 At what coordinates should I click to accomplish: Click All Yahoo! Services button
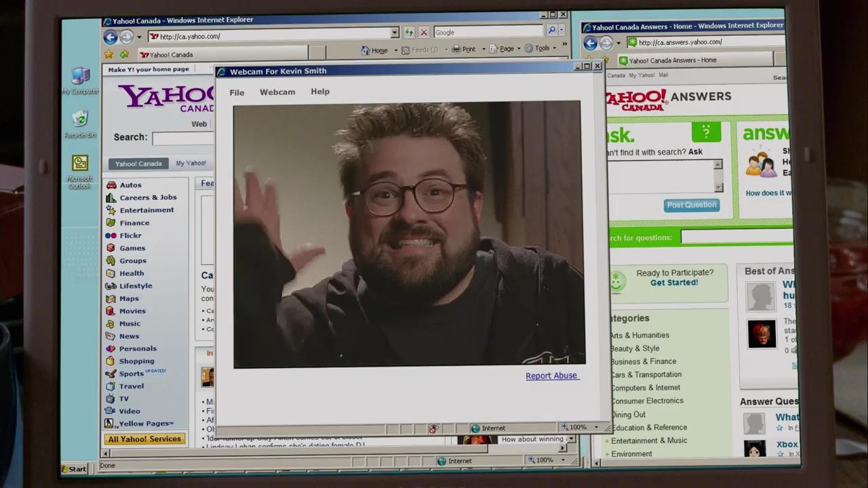tap(144, 439)
